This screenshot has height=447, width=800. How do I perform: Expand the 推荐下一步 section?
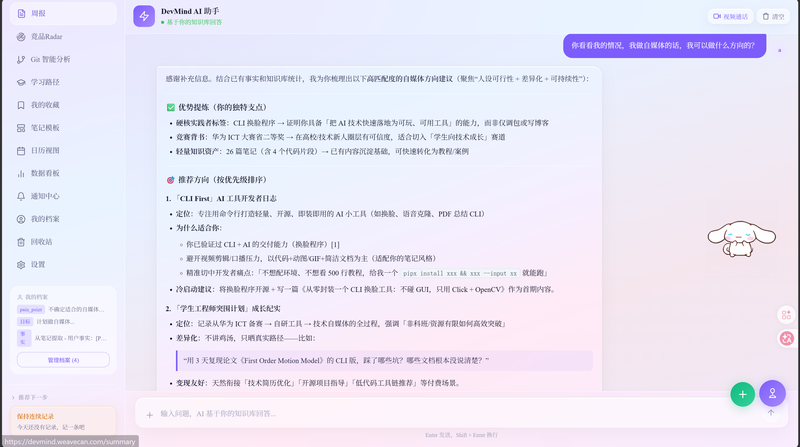(31, 397)
